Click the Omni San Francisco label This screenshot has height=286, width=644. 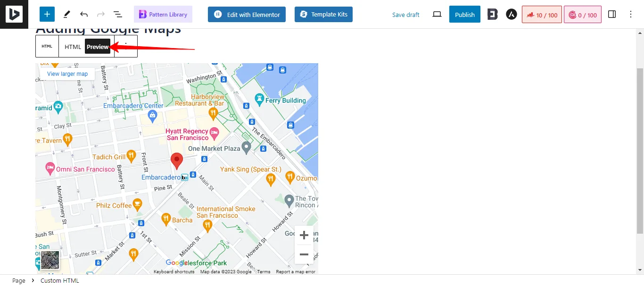pyautogui.click(x=86, y=169)
